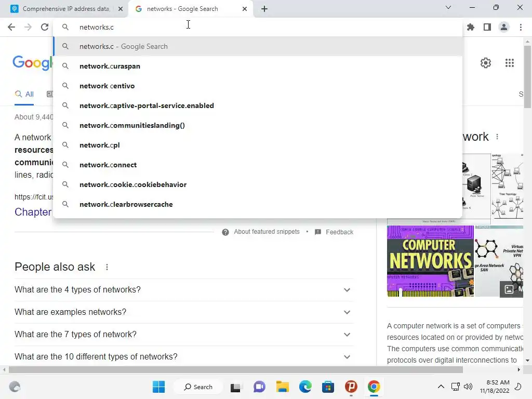Reload the page with the refresh icon

point(45,27)
